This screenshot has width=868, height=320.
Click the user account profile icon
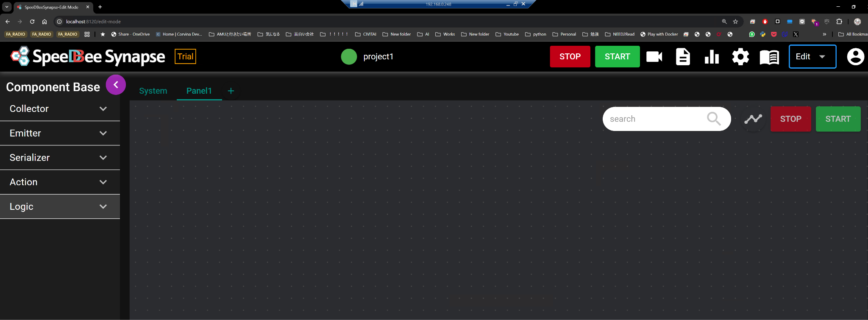tap(855, 57)
